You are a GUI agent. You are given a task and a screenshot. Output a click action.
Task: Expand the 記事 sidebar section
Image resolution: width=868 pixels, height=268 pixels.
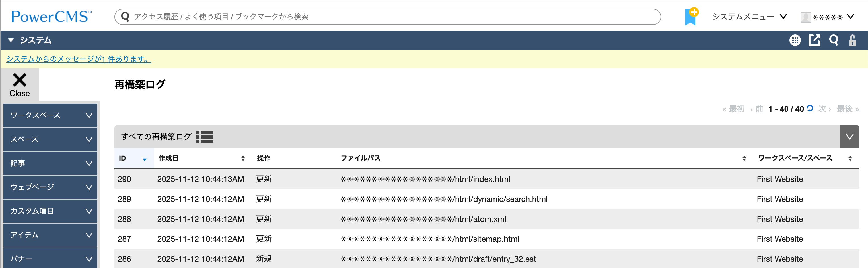(50, 163)
